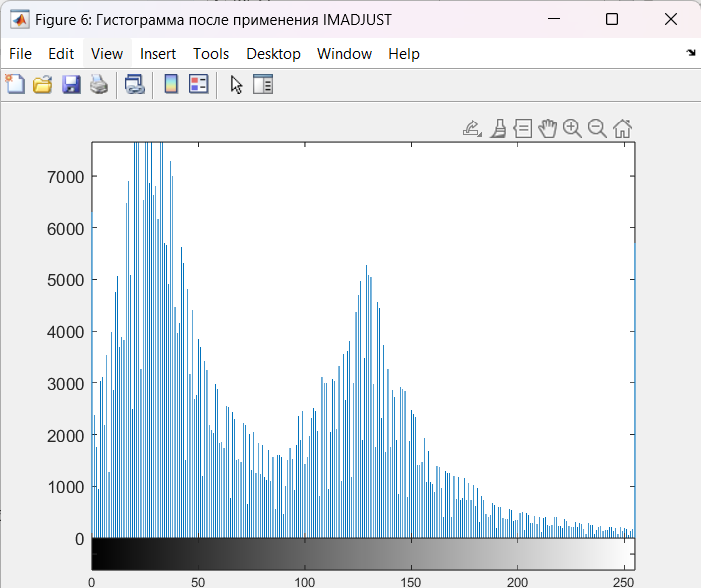This screenshot has height=588, width=701.
Task: Open the Desktop menu
Action: (x=273, y=54)
